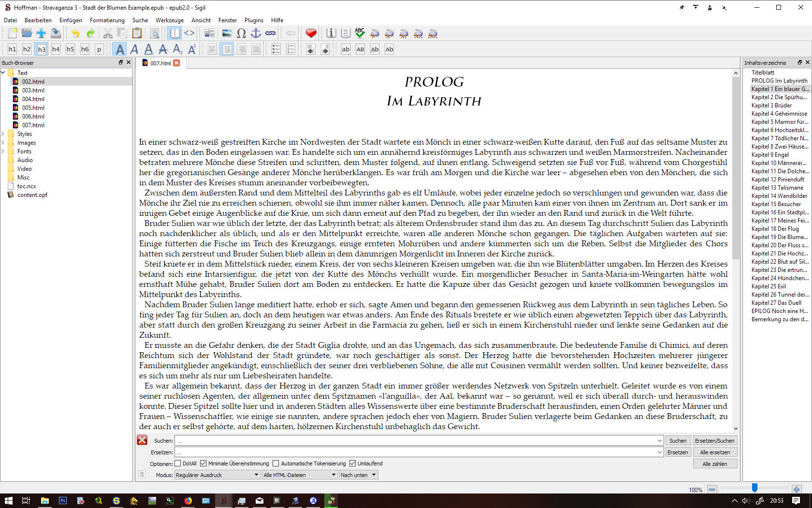Expand the Styles folder in Buch-Browser
The height and width of the screenshot is (508, 812).
[x=3, y=134]
